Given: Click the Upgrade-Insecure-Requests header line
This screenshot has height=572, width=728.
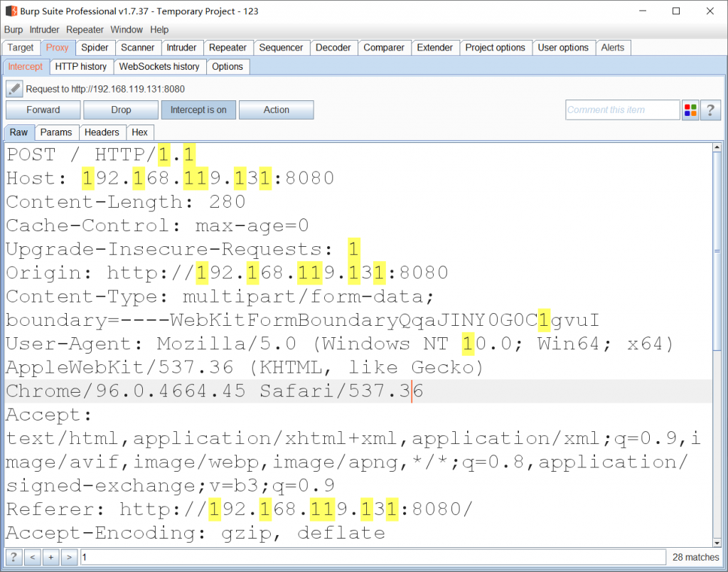Looking at the screenshot, I should 183,249.
